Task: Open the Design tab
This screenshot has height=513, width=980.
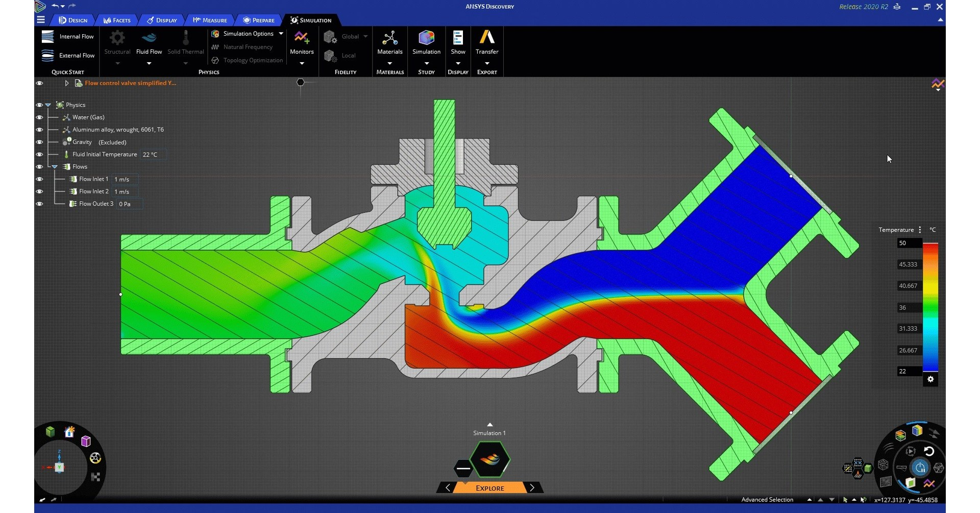Action: pos(73,20)
